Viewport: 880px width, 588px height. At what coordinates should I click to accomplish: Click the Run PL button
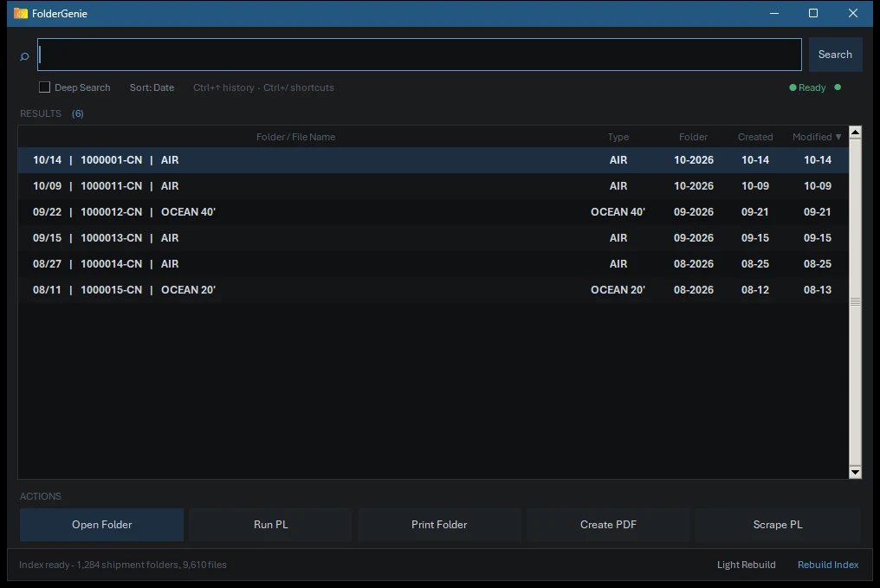tap(270, 525)
